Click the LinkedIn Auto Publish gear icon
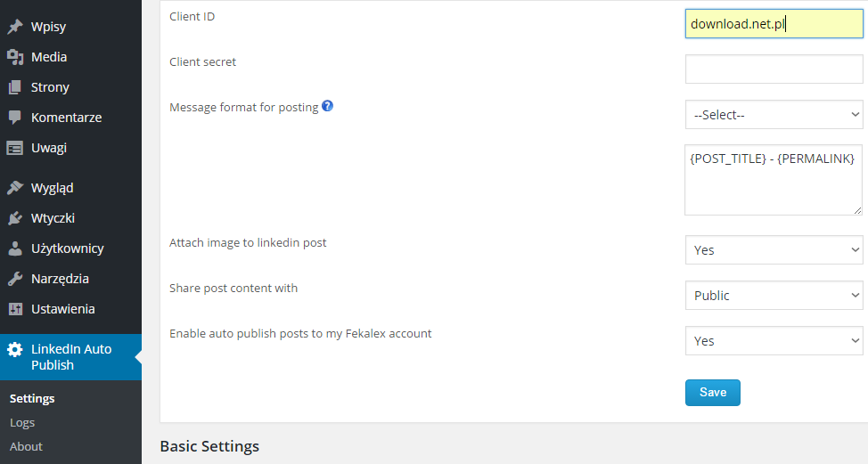868x464 pixels. [15, 349]
